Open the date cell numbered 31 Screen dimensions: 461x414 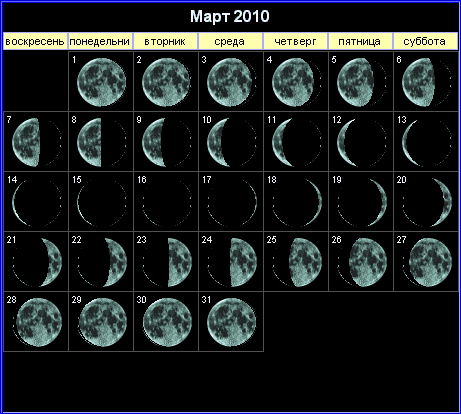pos(231,322)
